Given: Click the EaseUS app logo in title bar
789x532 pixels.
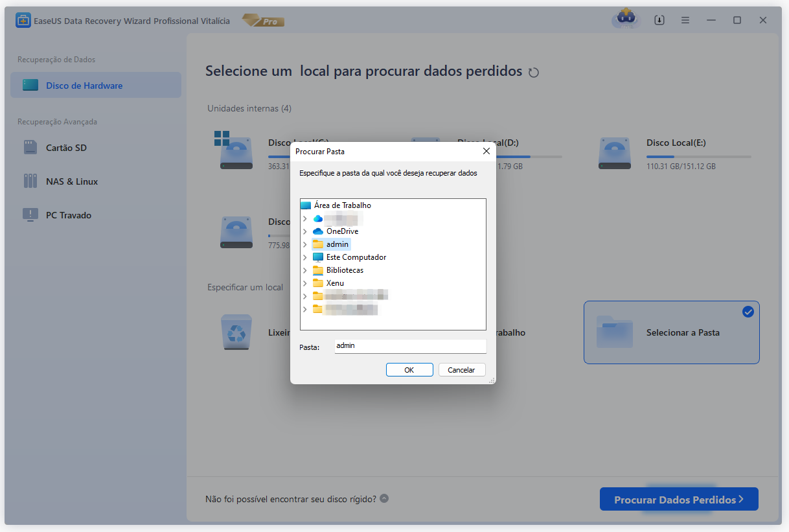Looking at the screenshot, I should pyautogui.click(x=23, y=21).
